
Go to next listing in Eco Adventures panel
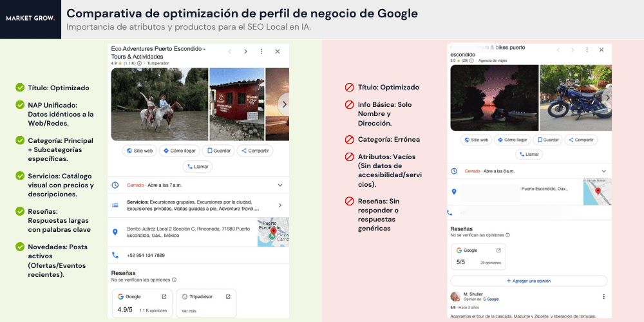pyautogui.click(x=245, y=52)
